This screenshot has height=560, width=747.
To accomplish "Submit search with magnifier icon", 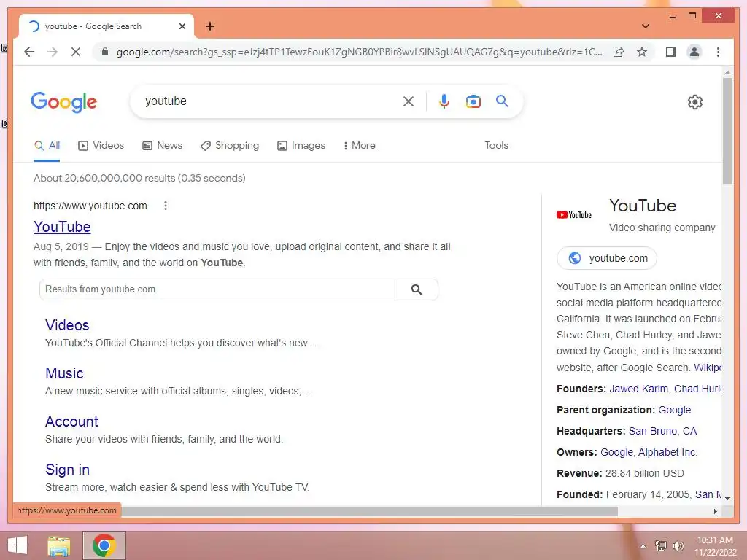I will click(502, 101).
